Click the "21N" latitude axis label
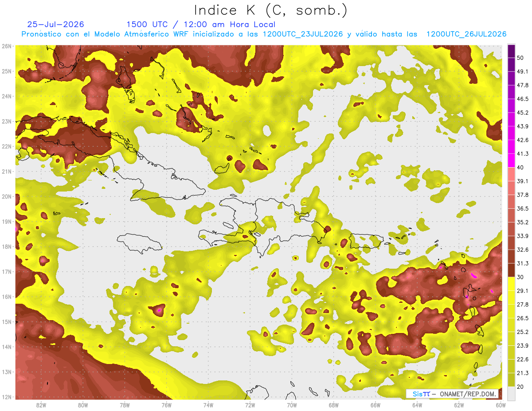The height and width of the screenshot is (411, 532). click(6, 172)
